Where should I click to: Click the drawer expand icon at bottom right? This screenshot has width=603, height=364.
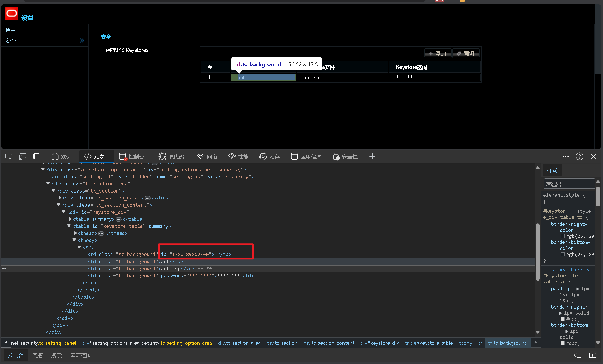coord(592,355)
